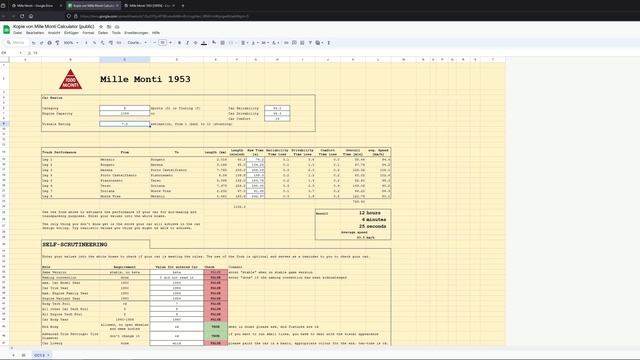
Task: Open the Tools menu
Action: click(x=116, y=33)
